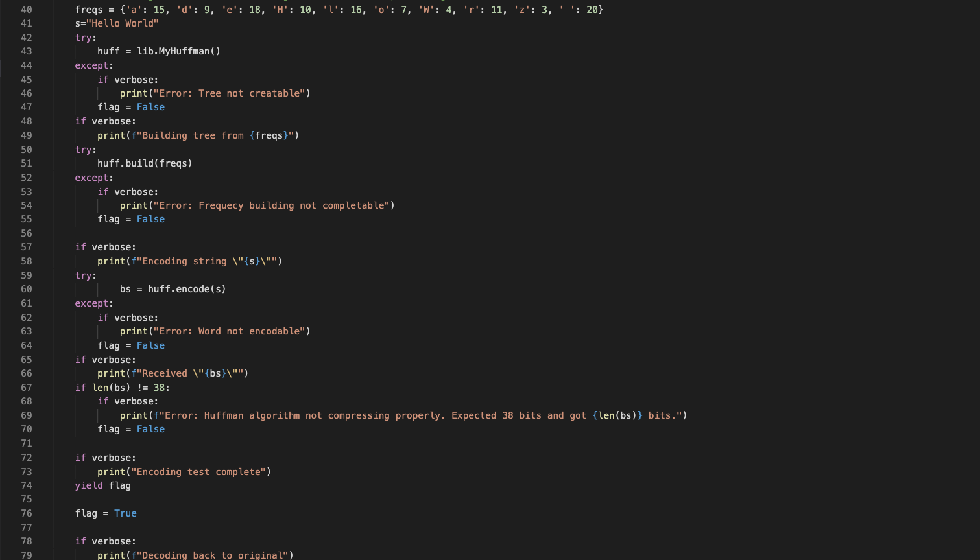
Task: Click the yield flag statement on line 74
Action: [102, 485]
